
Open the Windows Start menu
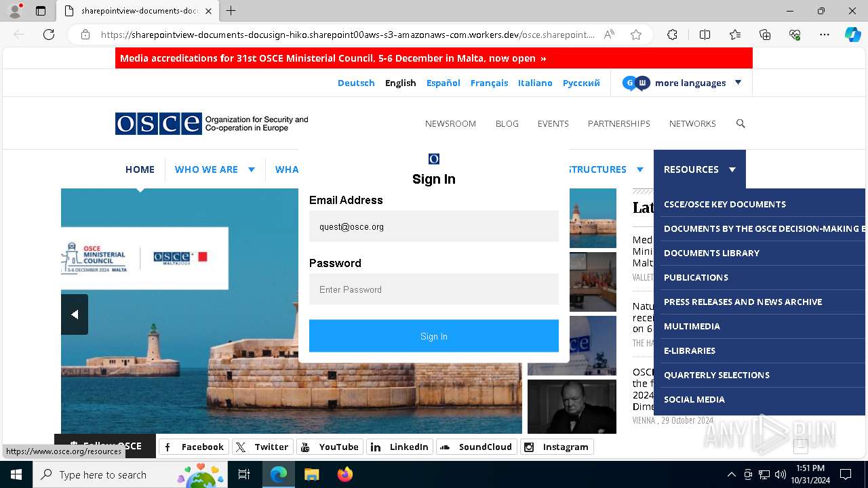[16, 474]
